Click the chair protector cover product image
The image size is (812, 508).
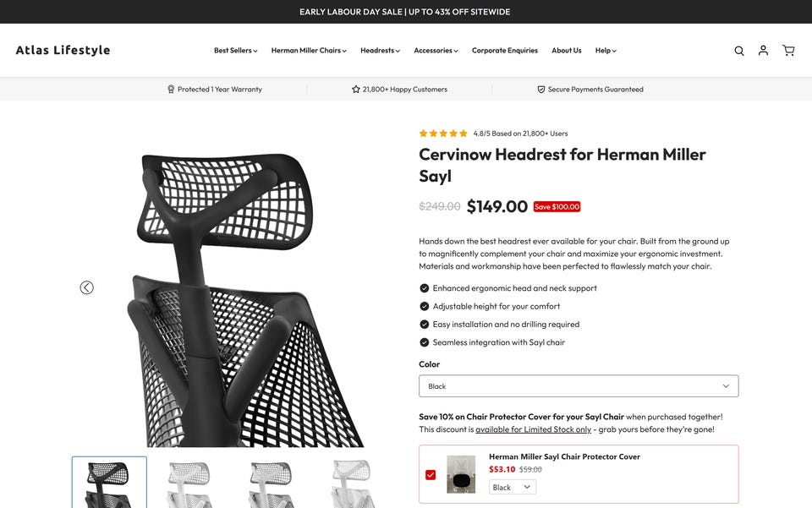click(461, 475)
